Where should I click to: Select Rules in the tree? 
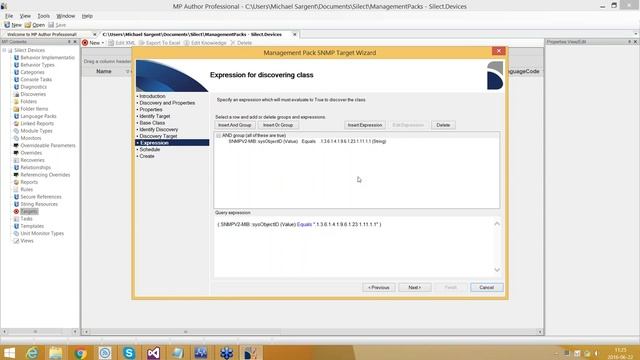pyautogui.click(x=27, y=189)
